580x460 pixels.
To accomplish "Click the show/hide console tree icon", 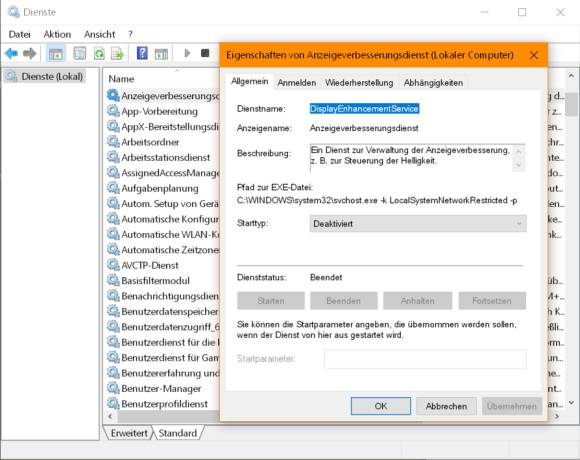I will pyautogui.click(x=56, y=54).
